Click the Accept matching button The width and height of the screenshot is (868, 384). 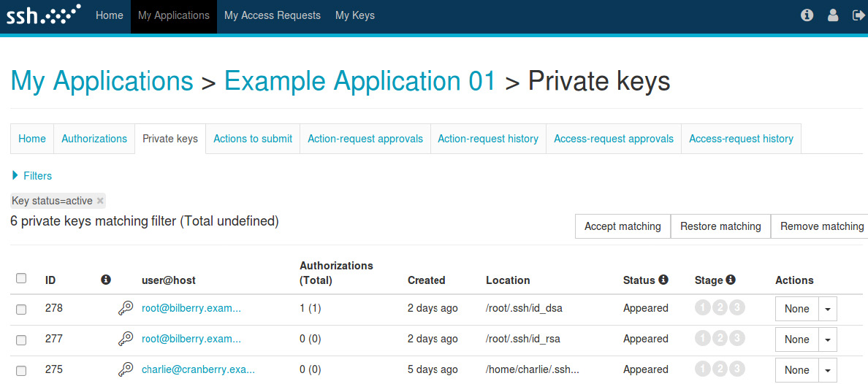(623, 226)
